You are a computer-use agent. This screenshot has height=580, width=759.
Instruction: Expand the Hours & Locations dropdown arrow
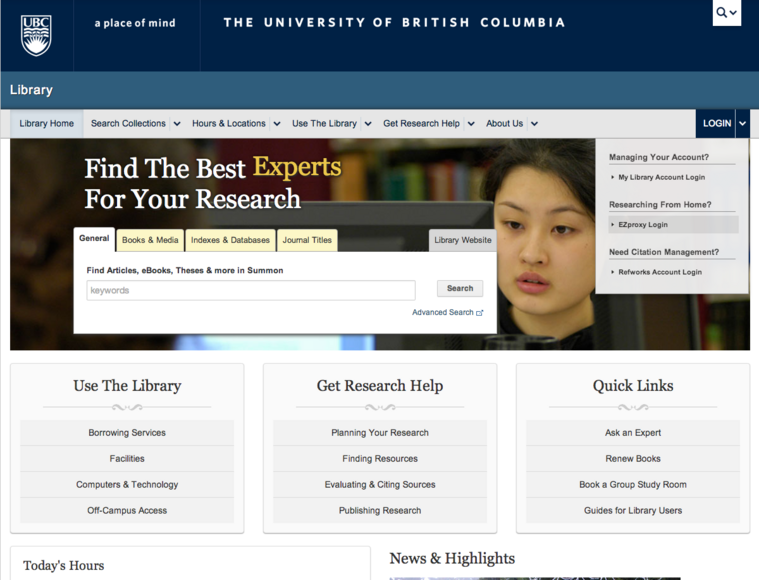(277, 123)
